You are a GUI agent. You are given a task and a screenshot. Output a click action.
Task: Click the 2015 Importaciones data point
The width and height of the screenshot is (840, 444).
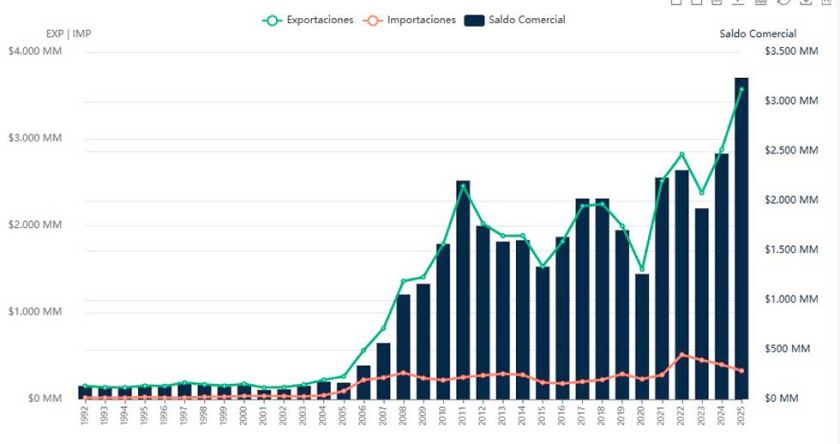543,382
